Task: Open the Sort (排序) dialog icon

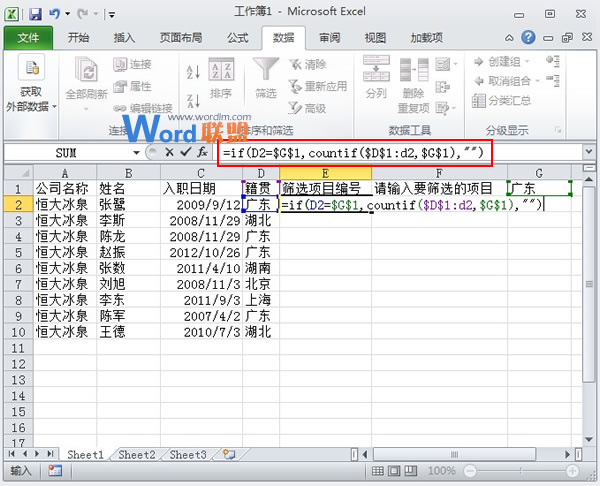Action: 222,79
